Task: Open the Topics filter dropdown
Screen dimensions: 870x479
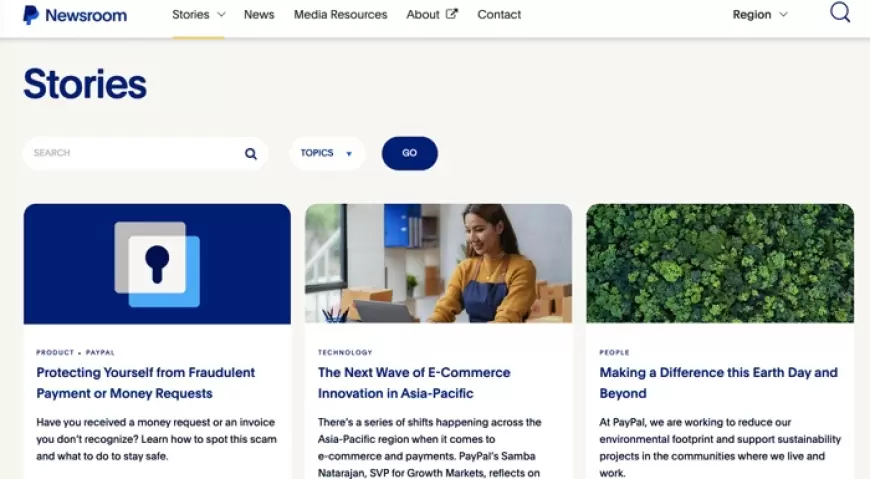Action: click(x=327, y=153)
